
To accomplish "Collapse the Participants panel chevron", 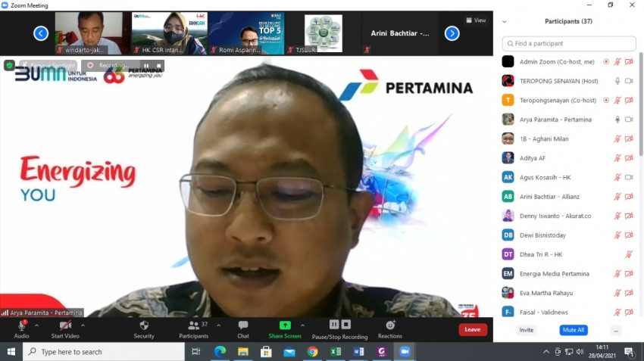I will tap(505, 22).
